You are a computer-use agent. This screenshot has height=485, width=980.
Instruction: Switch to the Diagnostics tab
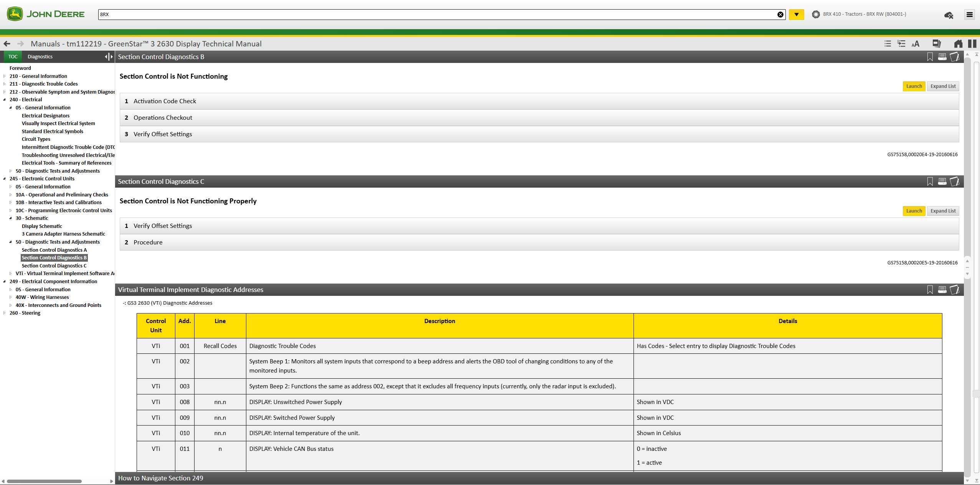[40, 57]
